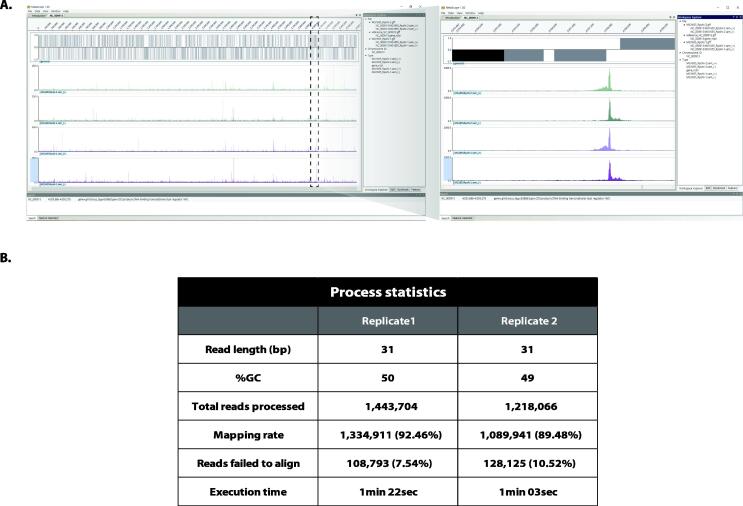The height and width of the screenshot is (506, 743).
Task: Click the Input tab at bottom left window
Action: (32, 216)
